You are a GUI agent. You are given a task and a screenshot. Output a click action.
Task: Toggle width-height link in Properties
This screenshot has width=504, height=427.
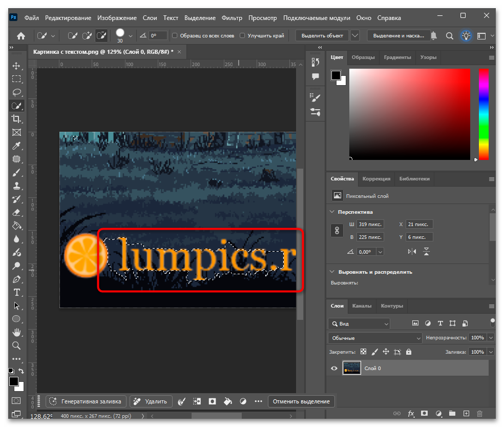pyautogui.click(x=337, y=231)
